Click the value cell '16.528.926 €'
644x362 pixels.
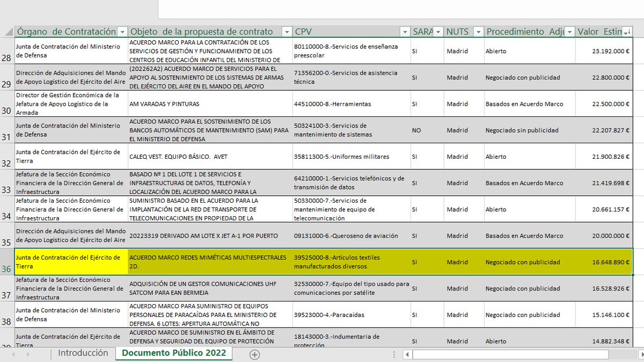pos(604,288)
